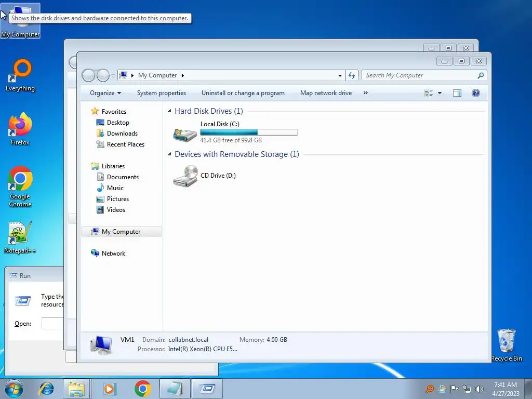This screenshot has height=399, width=532.
Task: Open the Organize dropdown menu
Action: point(105,93)
